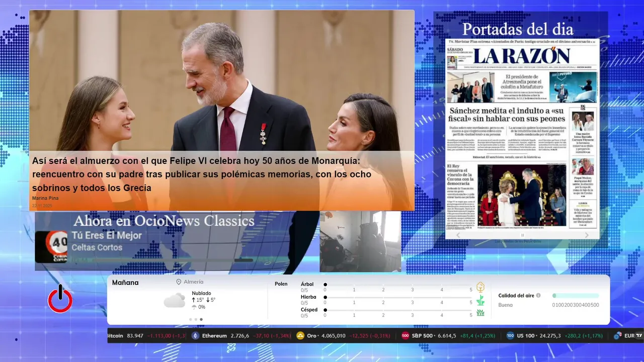The height and width of the screenshot is (362, 644).
Task: Click the TradingView logo at ticker end
Action: click(x=639, y=335)
